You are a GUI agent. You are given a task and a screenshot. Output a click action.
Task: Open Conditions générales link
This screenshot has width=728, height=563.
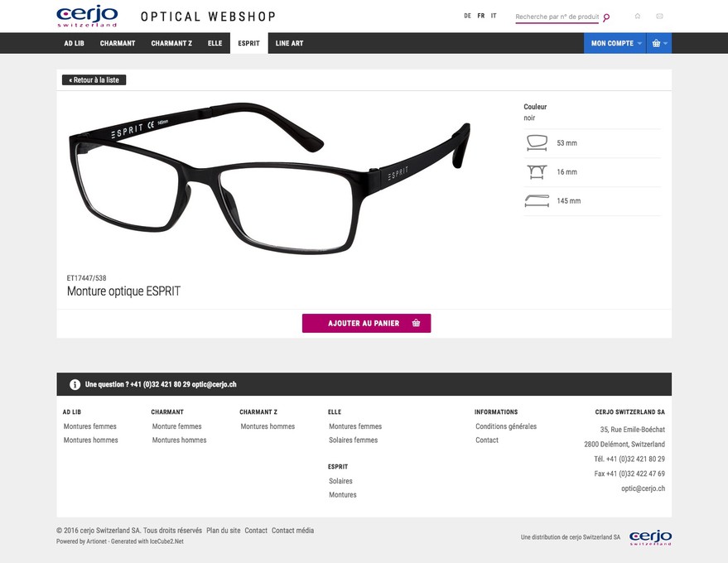point(506,426)
